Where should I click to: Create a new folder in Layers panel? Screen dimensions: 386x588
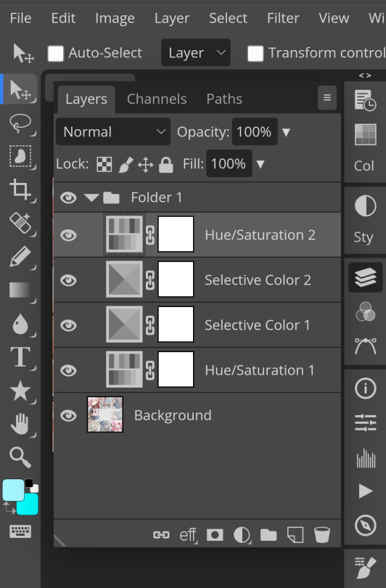[x=268, y=535]
